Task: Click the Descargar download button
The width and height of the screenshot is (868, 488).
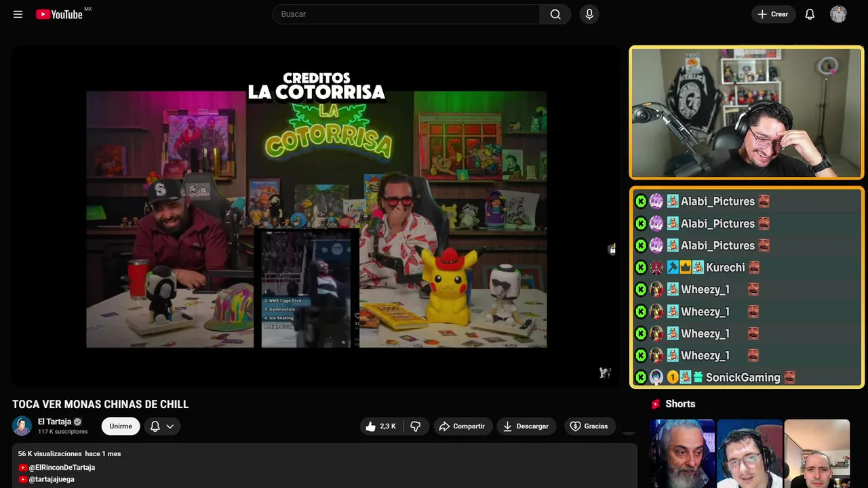Action: (526, 426)
